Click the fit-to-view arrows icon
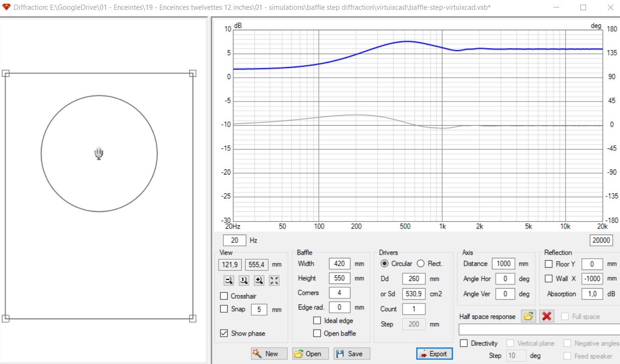 pyautogui.click(x=275, y=280)
